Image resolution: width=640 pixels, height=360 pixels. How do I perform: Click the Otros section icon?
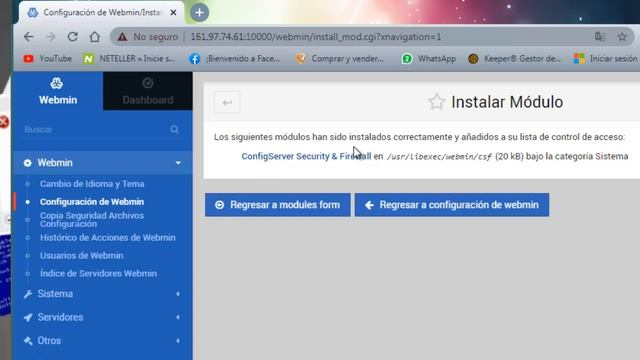[x=28, y=340]
